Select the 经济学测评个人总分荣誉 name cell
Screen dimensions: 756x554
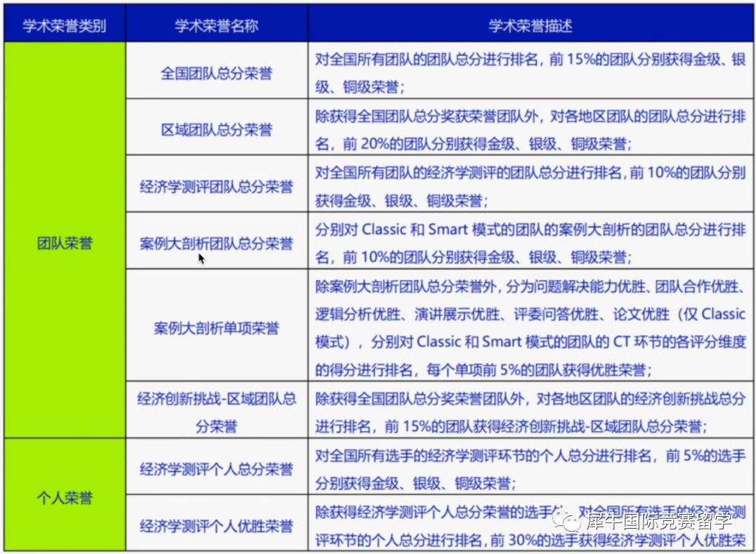(x=216, y=469)
